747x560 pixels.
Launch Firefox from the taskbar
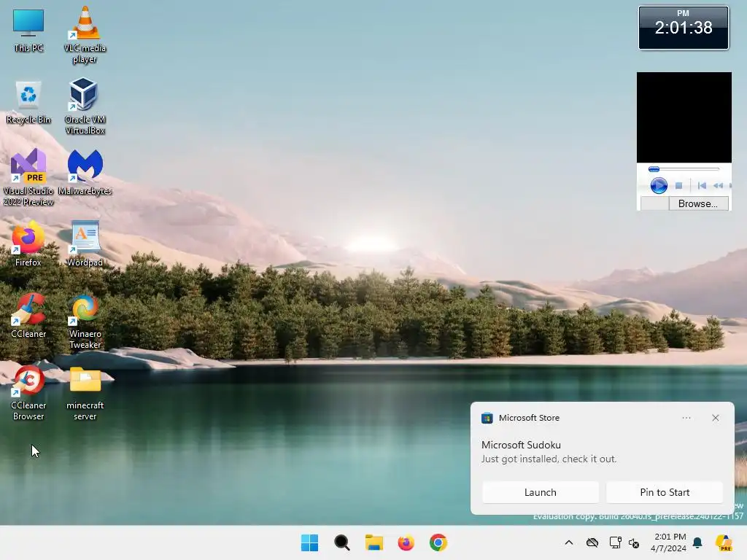tap(406, 542)
